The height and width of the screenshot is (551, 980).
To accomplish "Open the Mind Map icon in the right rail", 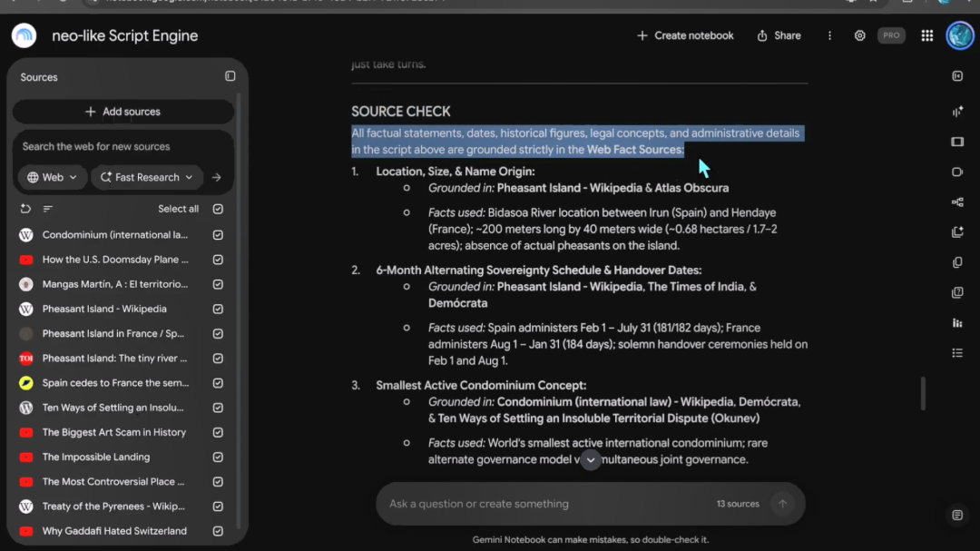I will pyautogui.click(x=957, y=202).
